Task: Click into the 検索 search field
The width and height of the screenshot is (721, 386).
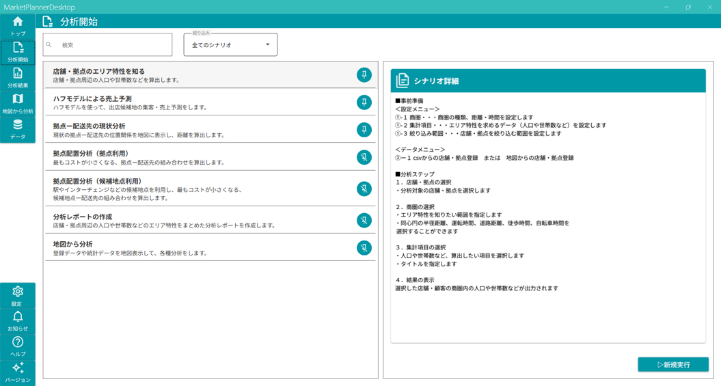Action: [108, 45]
